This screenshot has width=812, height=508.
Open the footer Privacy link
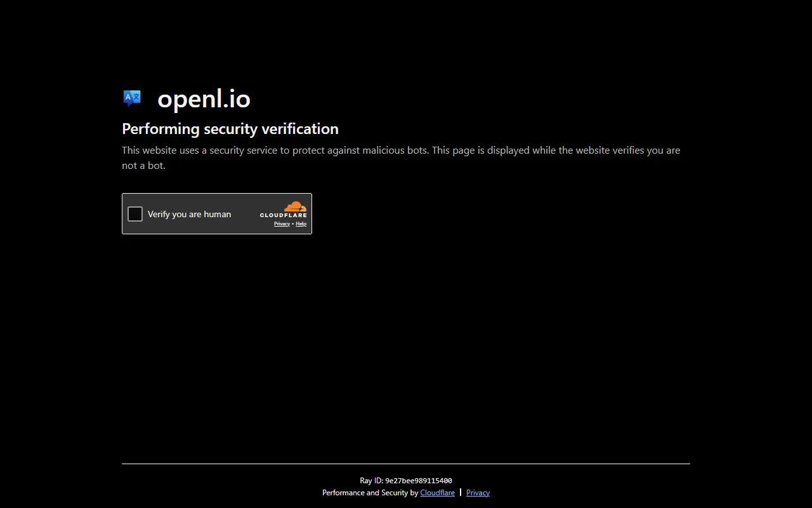[478, 493]
